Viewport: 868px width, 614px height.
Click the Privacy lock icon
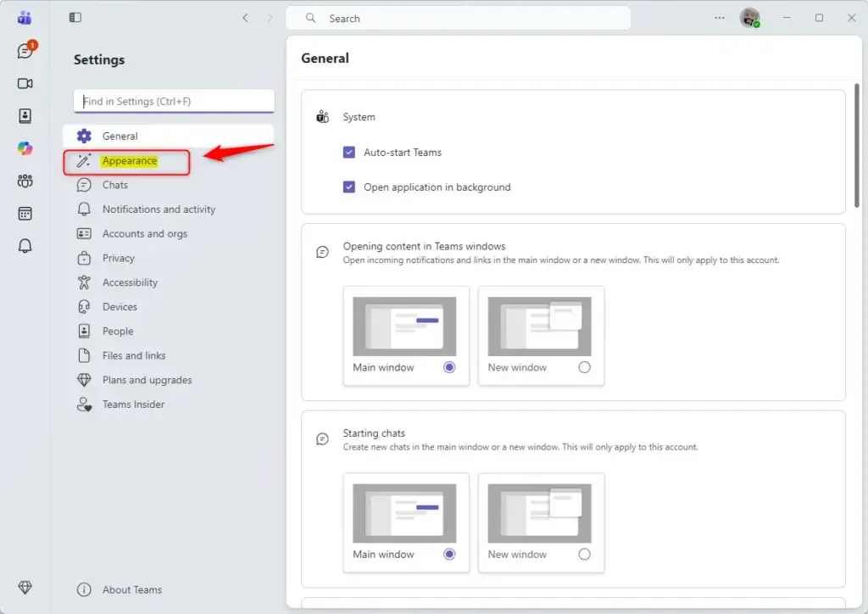pyautogui.click(x=84, y=258)
